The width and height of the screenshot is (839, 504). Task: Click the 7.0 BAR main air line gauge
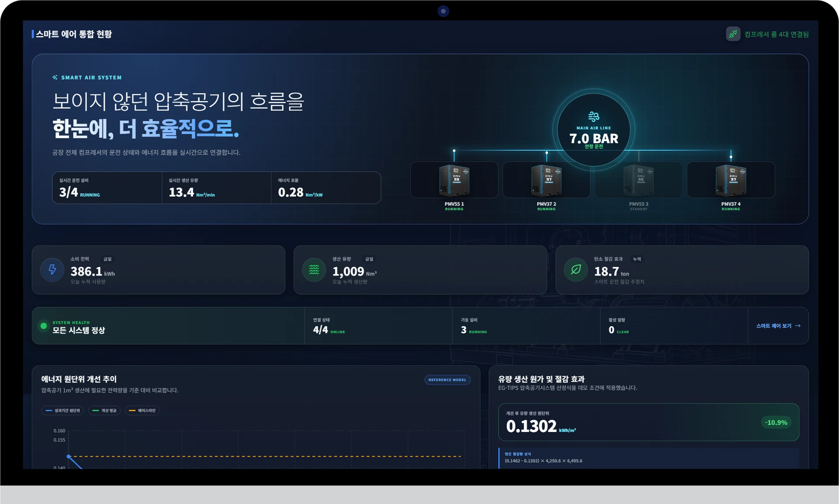coord(593,130)
